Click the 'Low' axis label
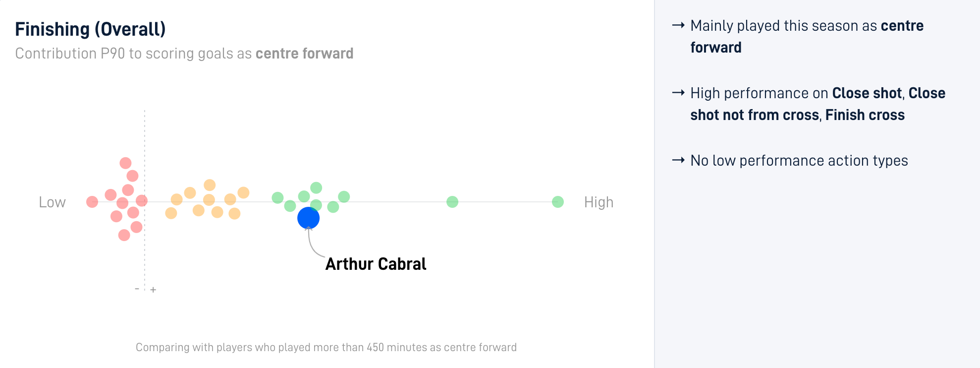 [52, 202]
